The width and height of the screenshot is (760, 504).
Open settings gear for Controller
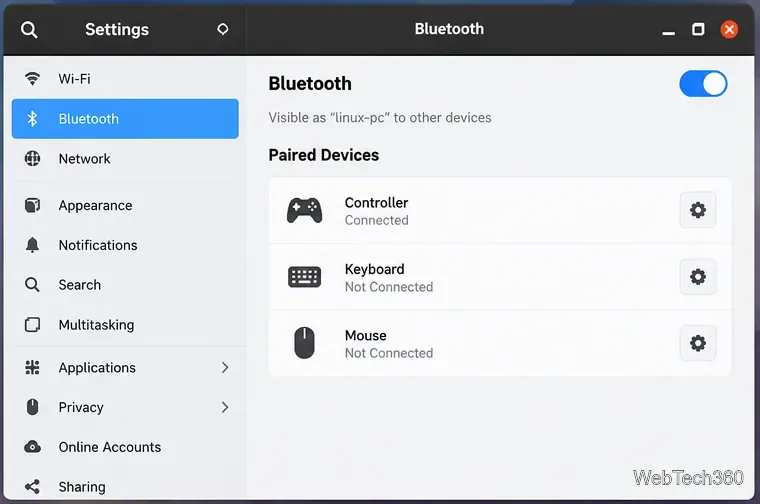697,210
